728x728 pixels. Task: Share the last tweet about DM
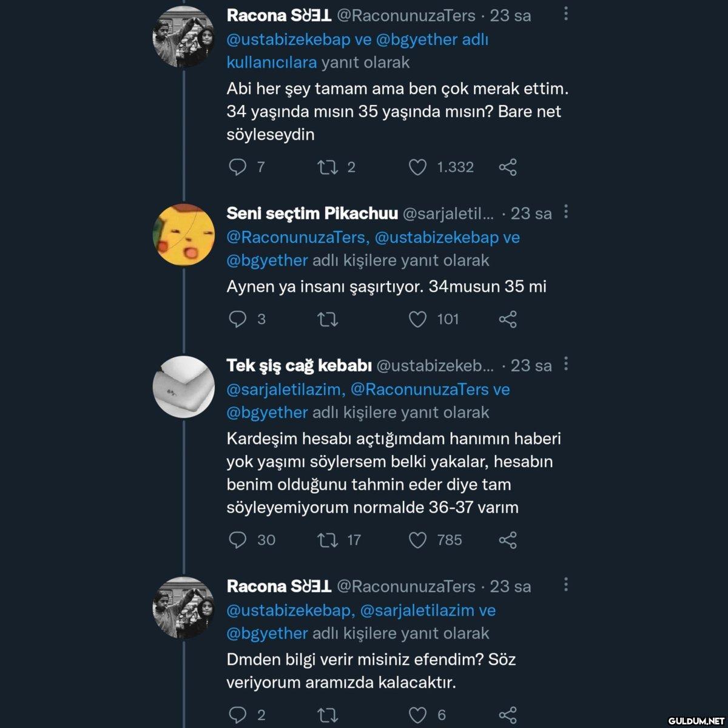pos(508,715)
